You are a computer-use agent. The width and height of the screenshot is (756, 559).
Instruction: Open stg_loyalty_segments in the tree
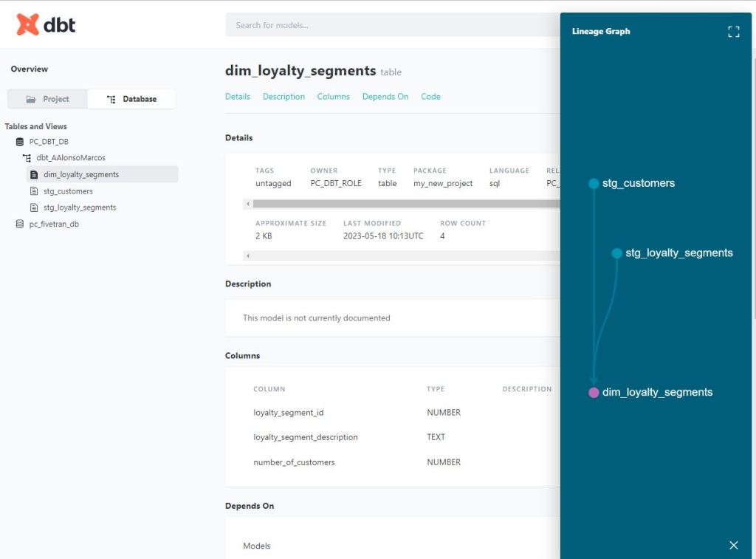(x=80, y=208)
